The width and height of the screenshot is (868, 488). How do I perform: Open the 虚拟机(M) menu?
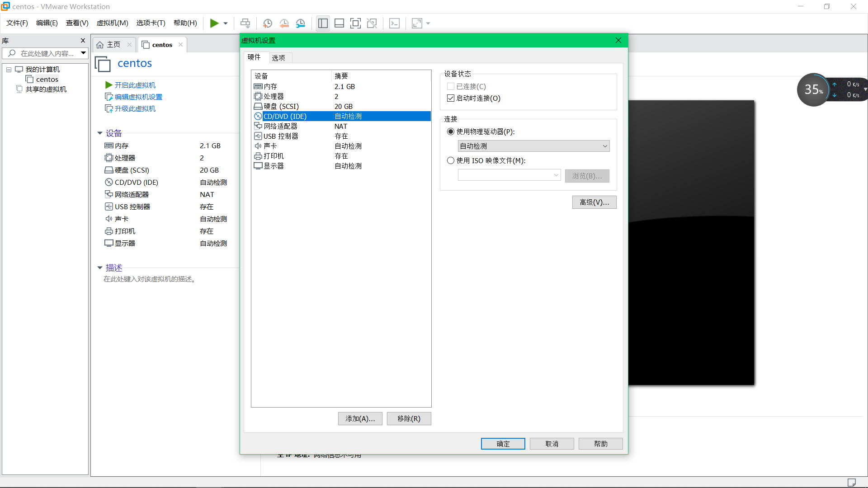[x=113, y=23]
